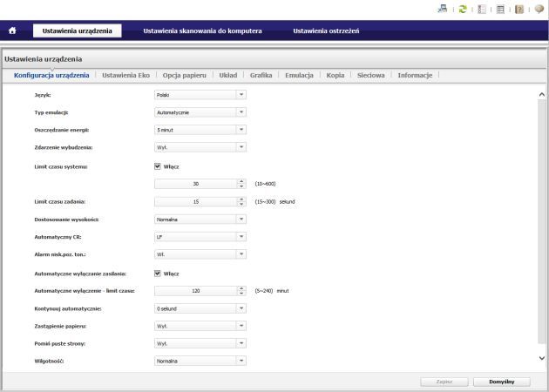The image size is (549, 392).
Task: Open the list view icon with bullets
Action: click(482, 9)
